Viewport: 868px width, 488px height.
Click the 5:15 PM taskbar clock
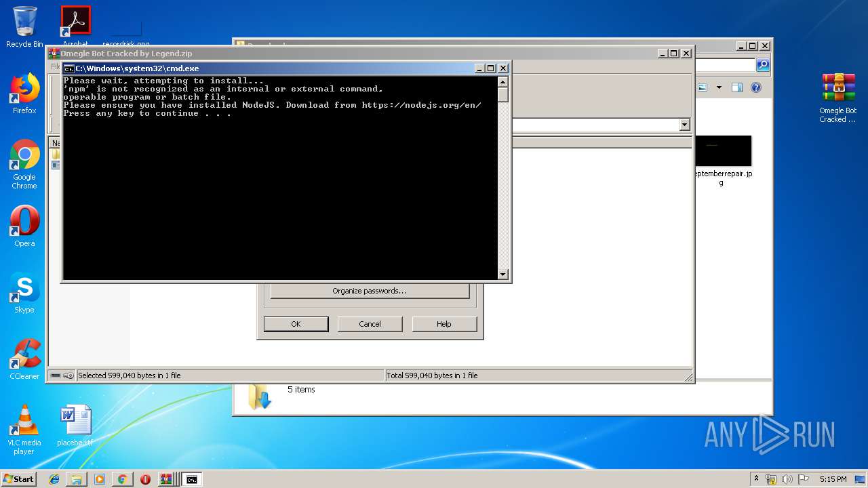(x=833, y=479)
